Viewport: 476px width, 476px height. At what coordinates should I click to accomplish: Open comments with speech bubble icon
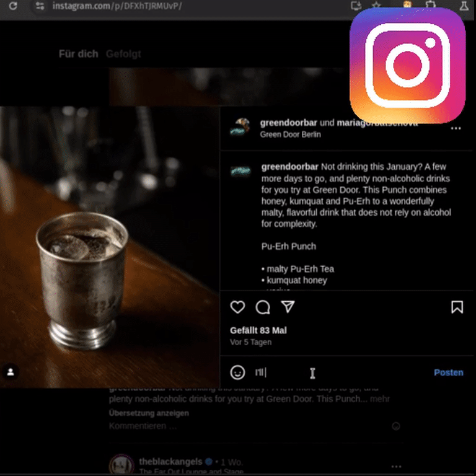(263, 307)
